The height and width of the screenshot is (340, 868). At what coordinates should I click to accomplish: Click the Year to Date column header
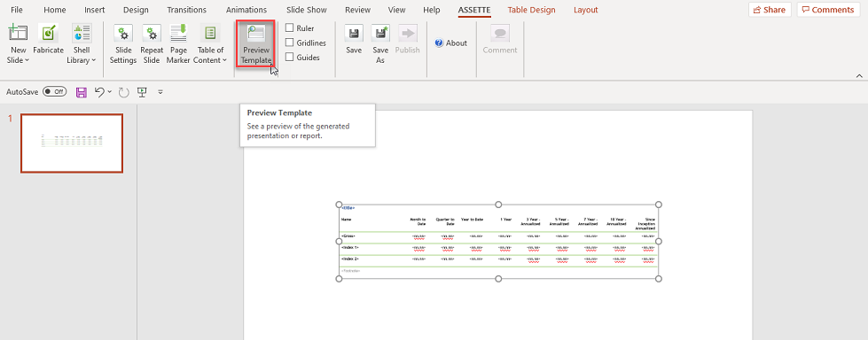(473, 220)
